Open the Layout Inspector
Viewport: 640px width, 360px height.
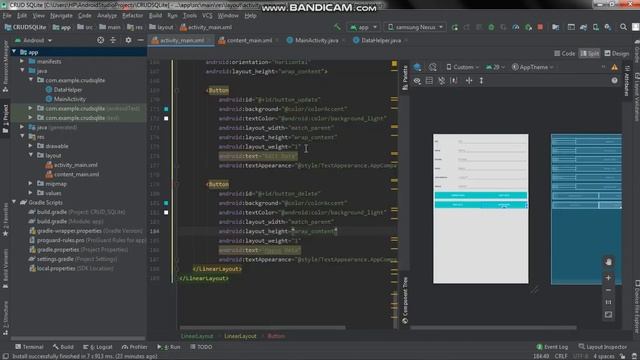coord(602,347)
